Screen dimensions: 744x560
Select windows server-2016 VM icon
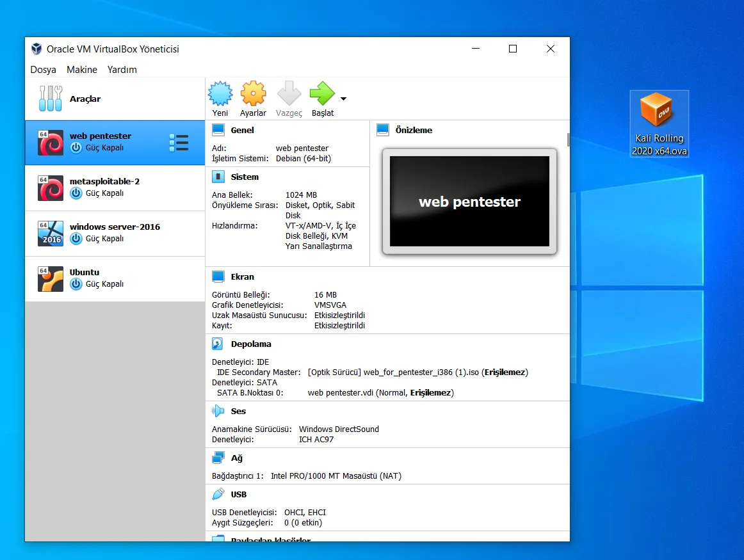click(51, 234)
